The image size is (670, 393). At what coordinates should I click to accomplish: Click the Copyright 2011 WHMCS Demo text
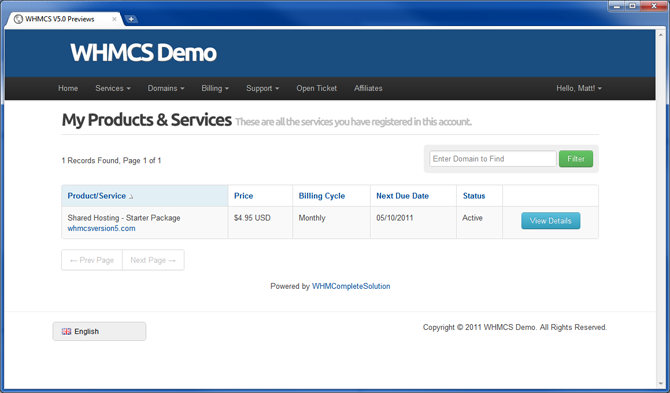coord(515,327)
